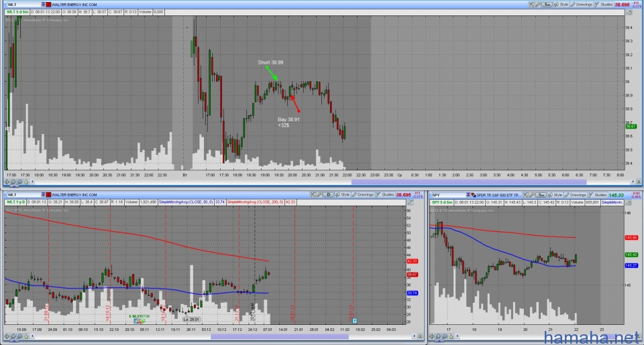The width and height of the screenshot is (644, 345).
Task: Open Style menu in daily WLT chart
Action: 342,194
